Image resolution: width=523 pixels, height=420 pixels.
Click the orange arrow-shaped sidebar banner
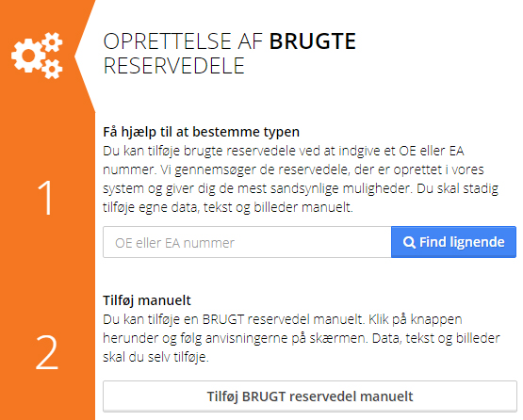(x=47, y=210)
